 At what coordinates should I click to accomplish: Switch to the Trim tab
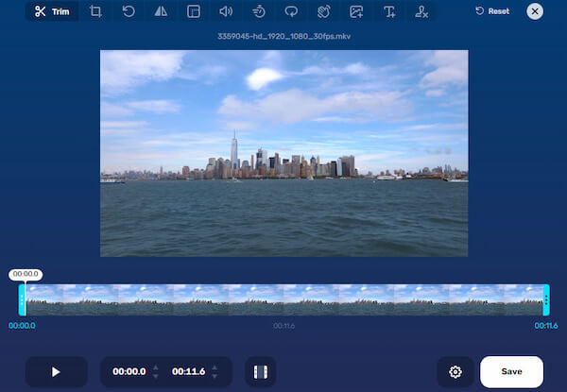[x=52, y=12]
